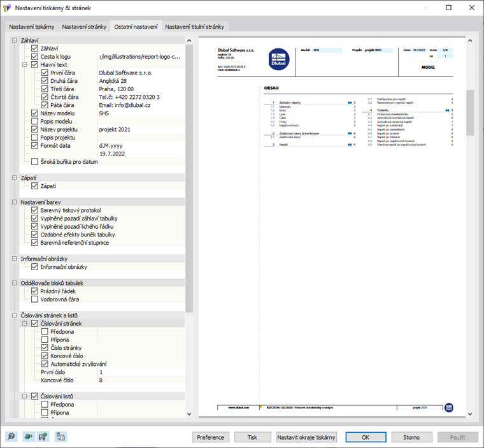
Task: Open the help icon at bottom left
Action: (x=11, y=437)
